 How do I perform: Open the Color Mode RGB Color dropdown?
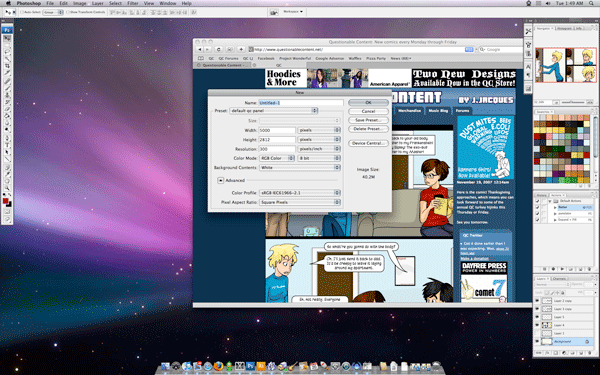pos(277,158)
